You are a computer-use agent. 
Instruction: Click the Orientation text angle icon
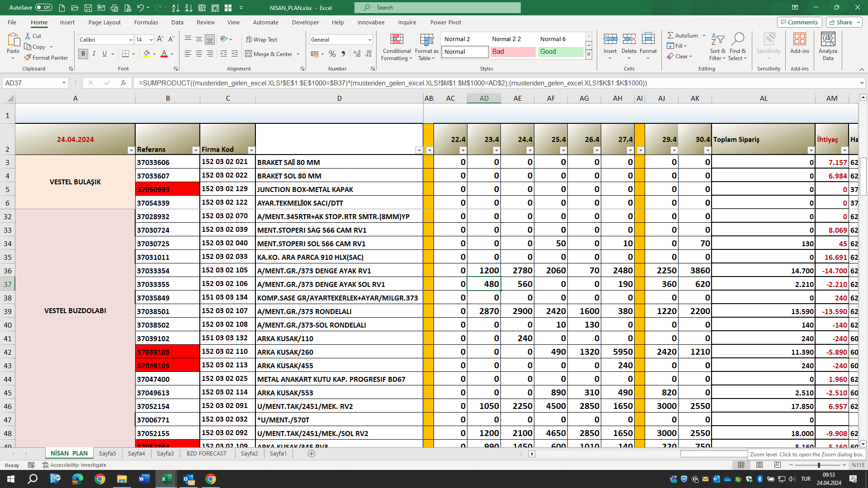click(224, 39)
